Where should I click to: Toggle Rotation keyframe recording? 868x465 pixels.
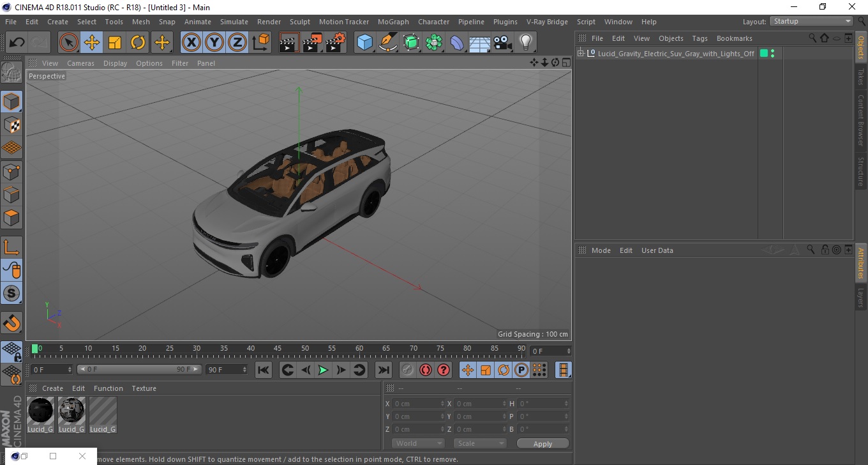[504, 370]
